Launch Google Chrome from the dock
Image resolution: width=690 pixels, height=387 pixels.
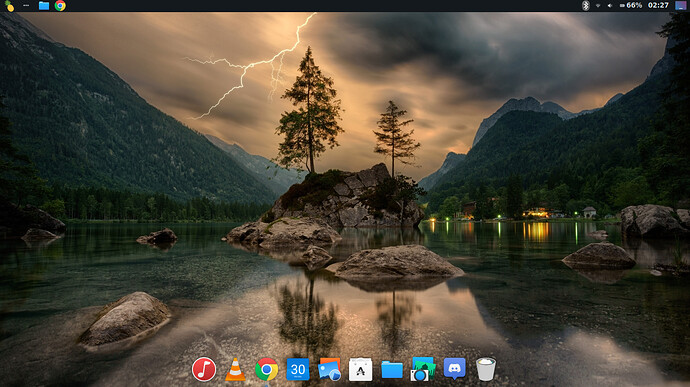pyautogui.click(x=266, y=369)
